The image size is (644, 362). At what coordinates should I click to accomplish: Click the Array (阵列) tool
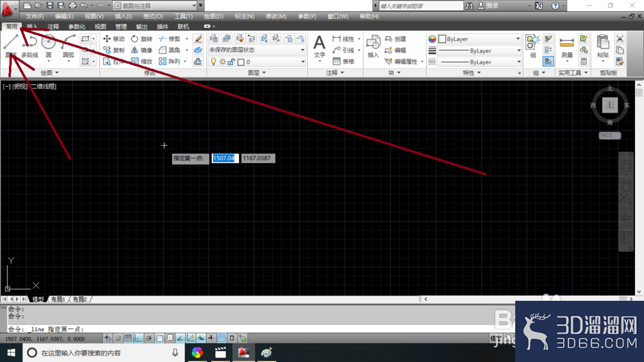[169, 61]
